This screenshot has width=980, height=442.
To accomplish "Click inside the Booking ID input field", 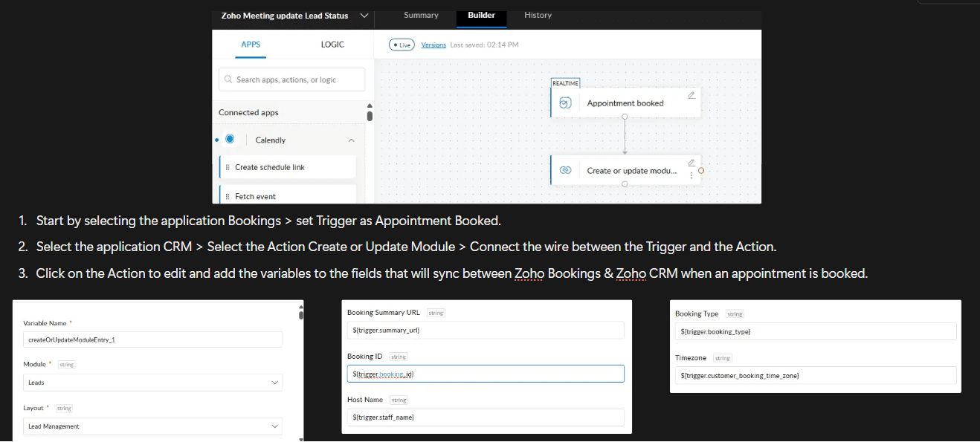I will tap(486, 373).
